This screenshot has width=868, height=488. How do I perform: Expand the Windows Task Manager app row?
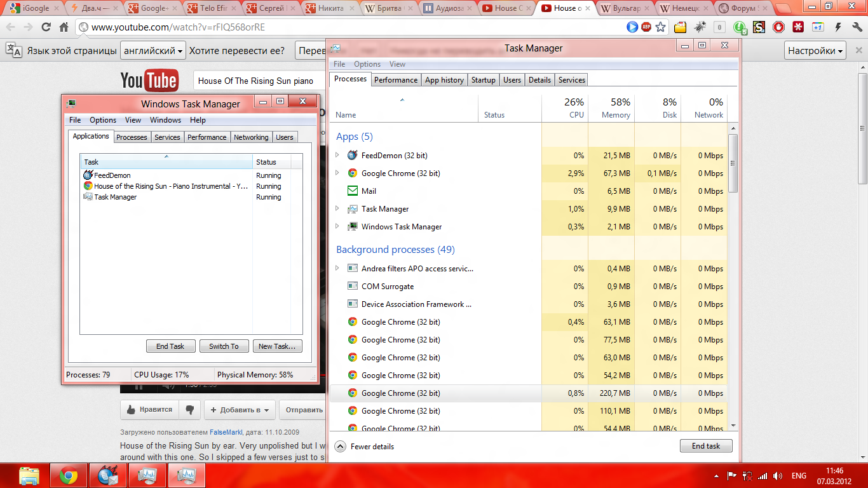click(x=337, y=226)
